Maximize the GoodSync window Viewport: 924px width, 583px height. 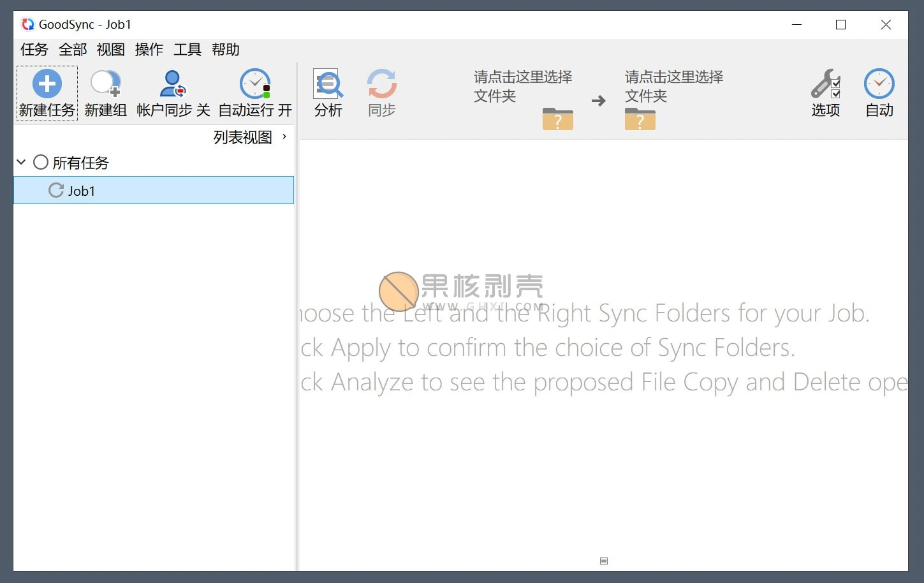[x=840, y=24]
